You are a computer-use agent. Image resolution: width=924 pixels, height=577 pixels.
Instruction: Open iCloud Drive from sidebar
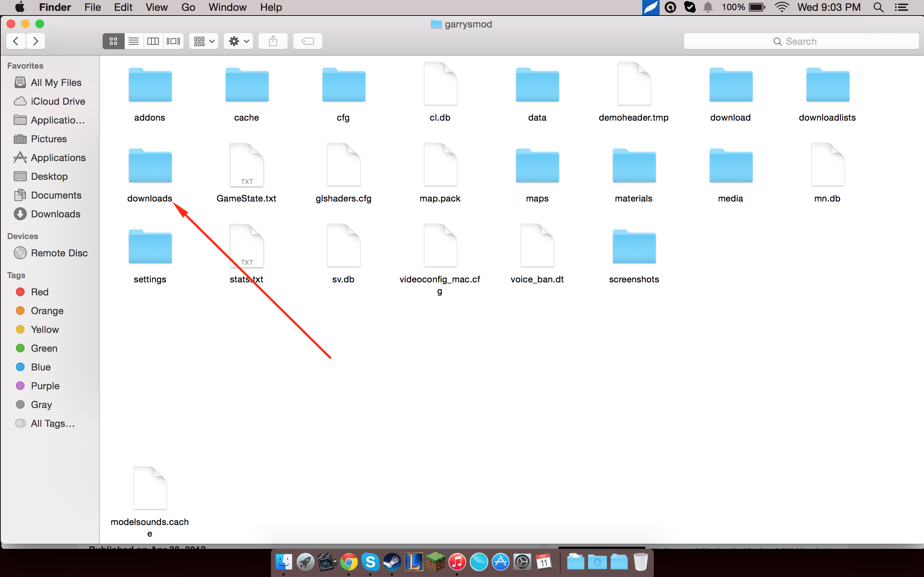click(x=58, y=101)
